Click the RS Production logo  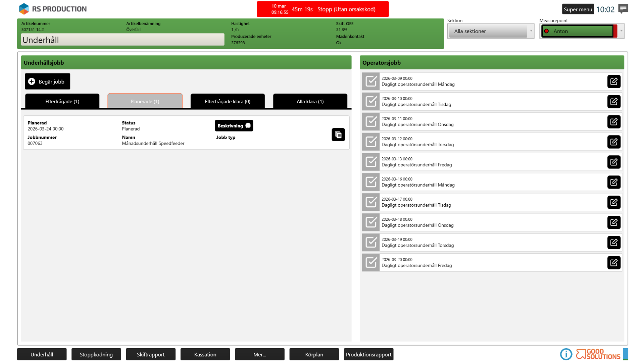point(53,9)
